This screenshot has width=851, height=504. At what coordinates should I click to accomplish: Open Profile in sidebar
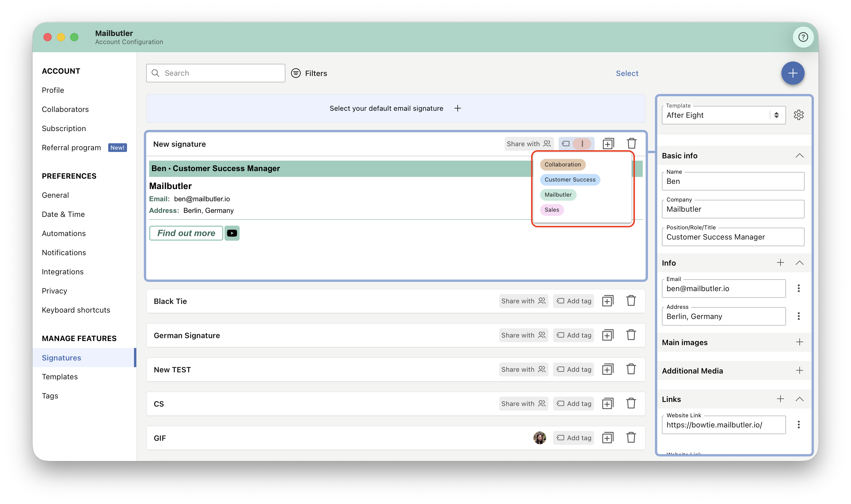click(52, 90)
